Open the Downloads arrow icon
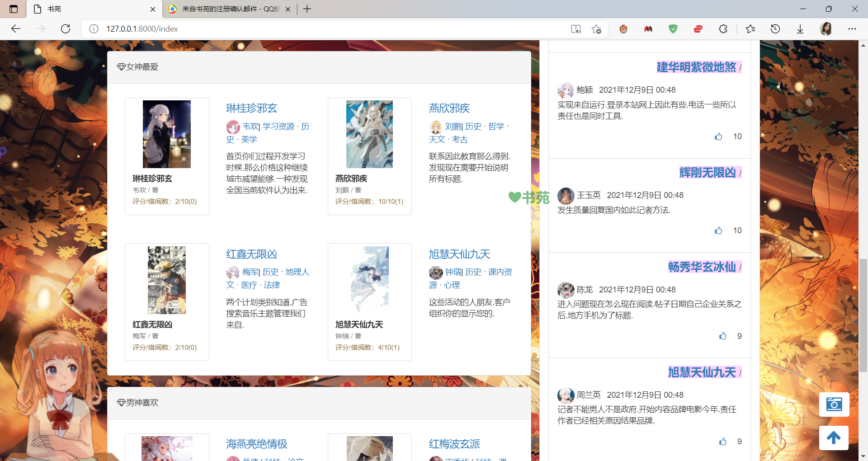 800,29
